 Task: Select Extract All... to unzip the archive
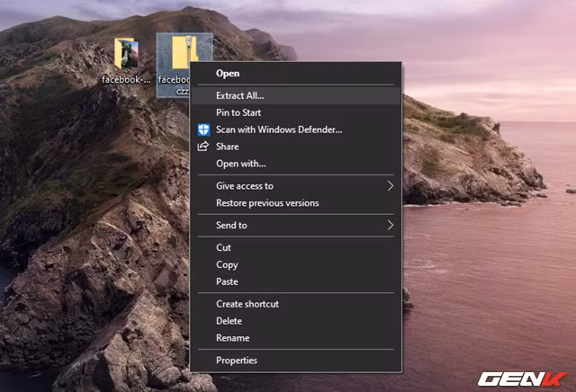[240, 95]
